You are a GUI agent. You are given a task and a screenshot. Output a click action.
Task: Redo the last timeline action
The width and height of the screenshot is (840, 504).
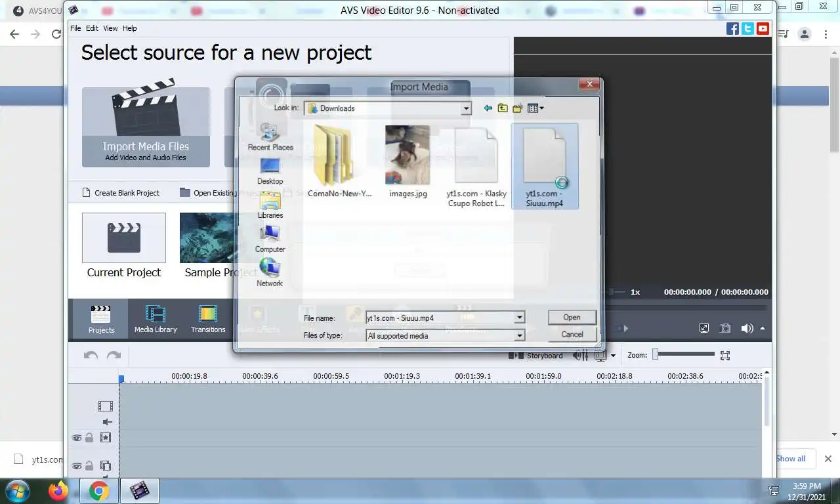click(114, 355)
